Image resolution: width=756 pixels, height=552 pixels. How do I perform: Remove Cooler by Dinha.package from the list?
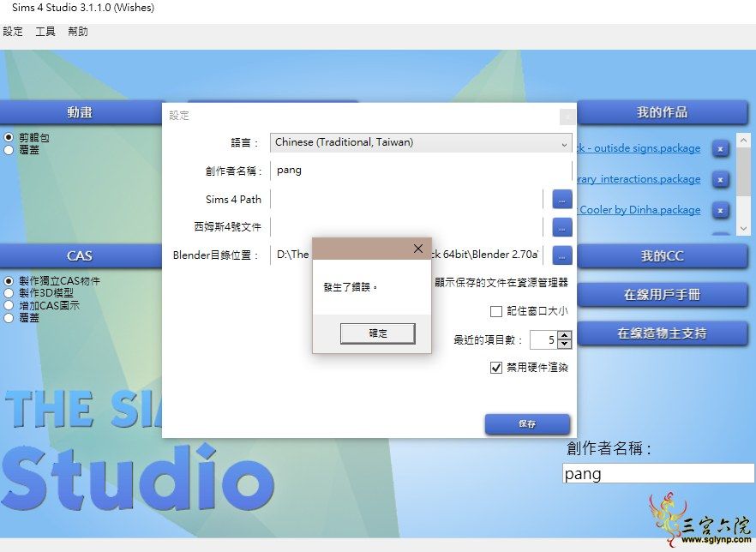click(x=720, y=211)
